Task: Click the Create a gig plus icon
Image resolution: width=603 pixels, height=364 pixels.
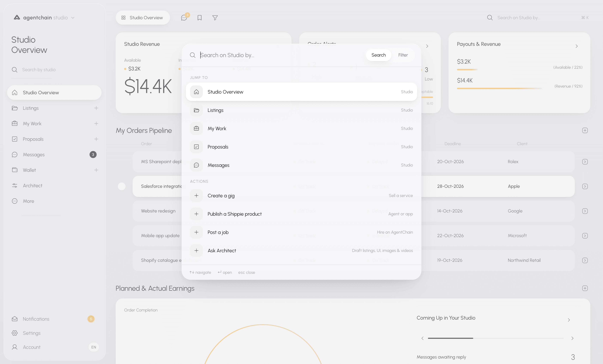Action: (196, 195)
